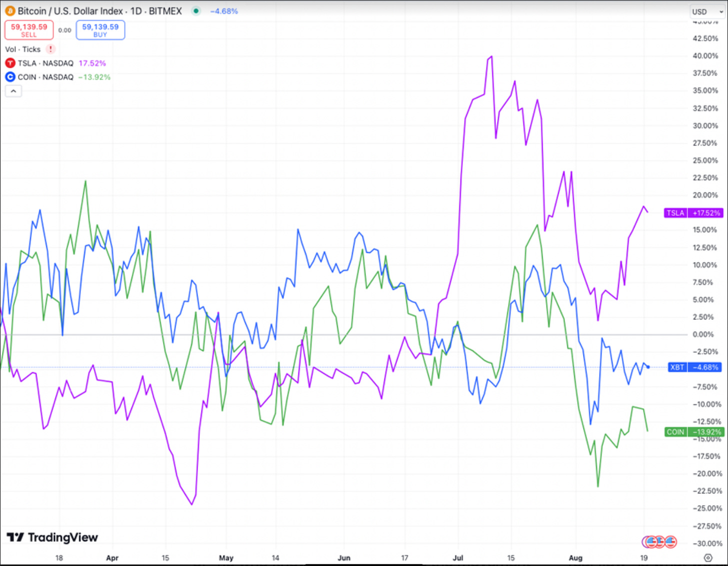Click the 40.00% price axis label
The image size is (728, 566).
click(x=705, y=56)
